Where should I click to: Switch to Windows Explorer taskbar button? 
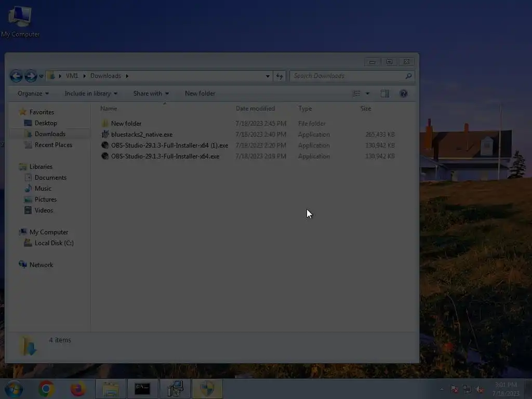click(x=111, y=389)
